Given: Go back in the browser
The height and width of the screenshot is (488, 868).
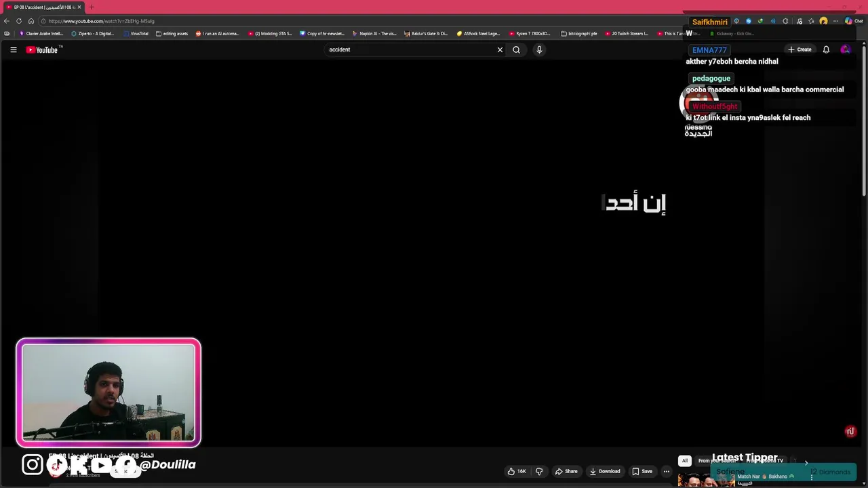Looking at the screenshot, I should (x=7, y=21).
